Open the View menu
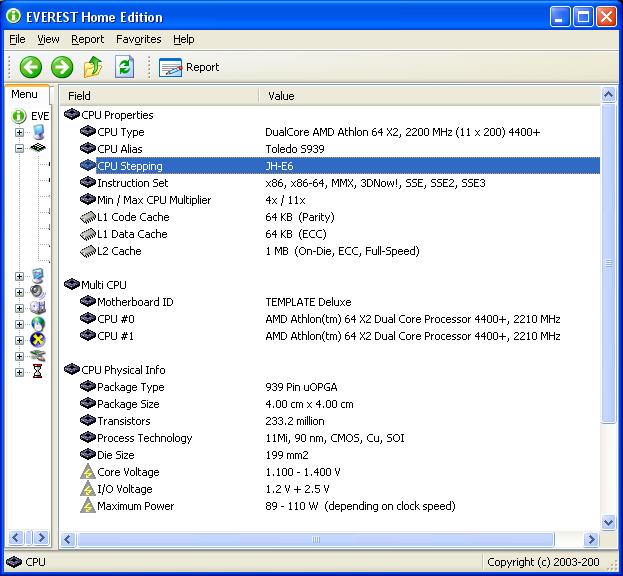Screen dimensions: 623x576 [x=48, y=39]
